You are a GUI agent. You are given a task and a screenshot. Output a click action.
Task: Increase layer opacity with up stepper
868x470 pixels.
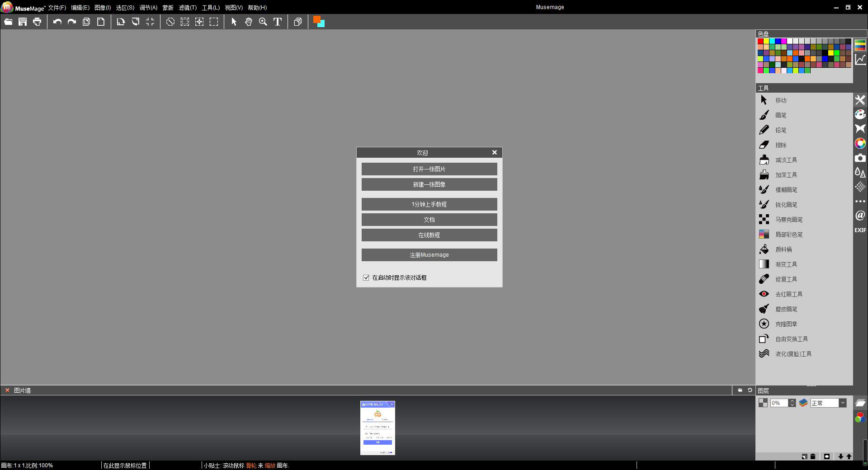click(792, 401)
